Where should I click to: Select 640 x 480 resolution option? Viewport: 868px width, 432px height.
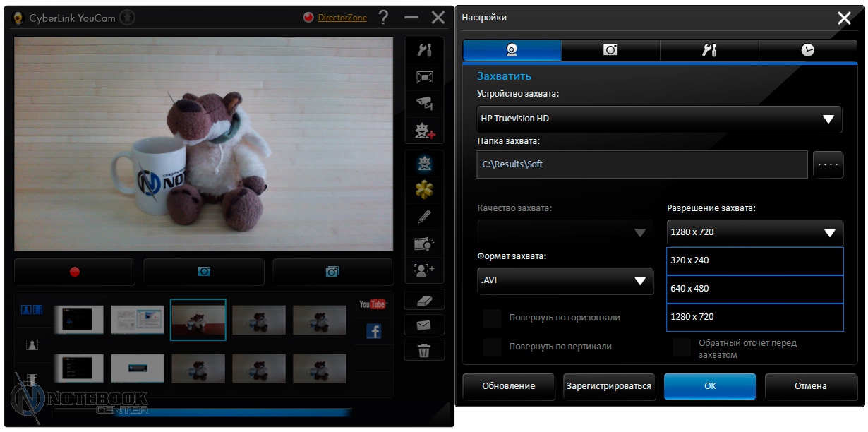[754, 289]
